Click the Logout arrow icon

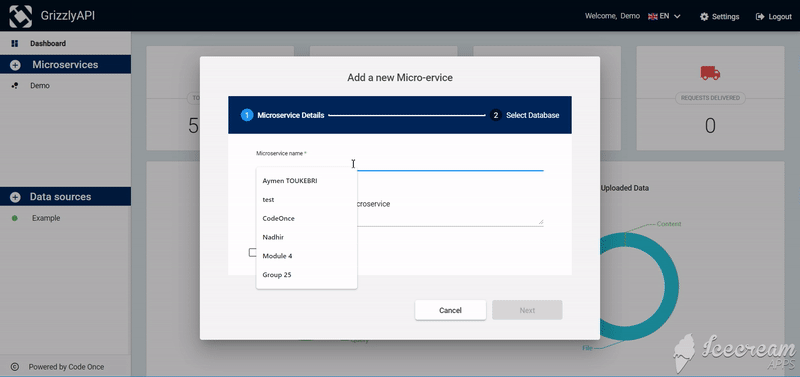click(760, 16)
